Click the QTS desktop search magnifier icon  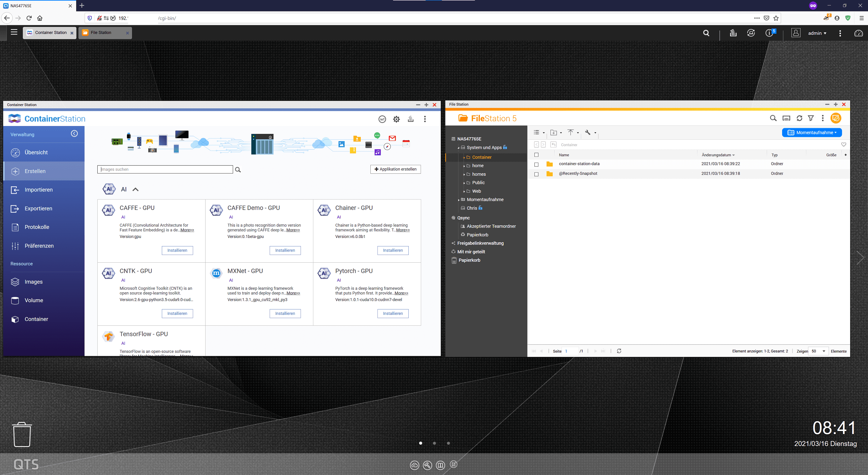point(706,33)
